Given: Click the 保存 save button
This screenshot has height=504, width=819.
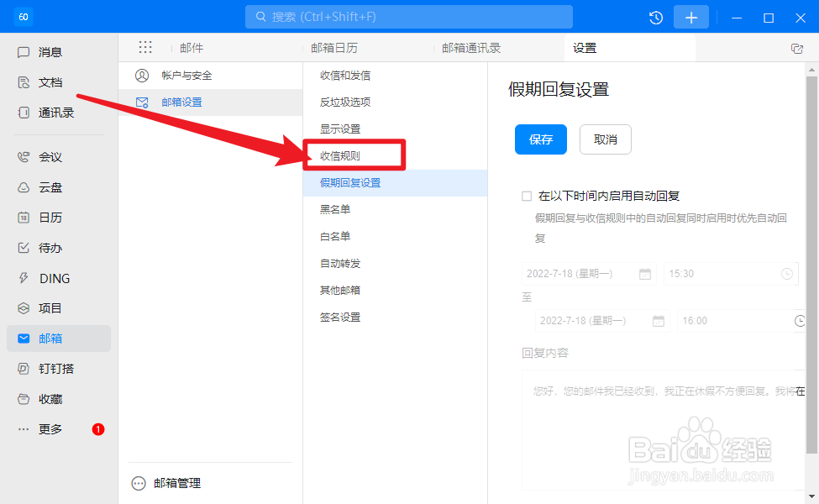Looking at the screenshot, I should click(x=540, y=139).
